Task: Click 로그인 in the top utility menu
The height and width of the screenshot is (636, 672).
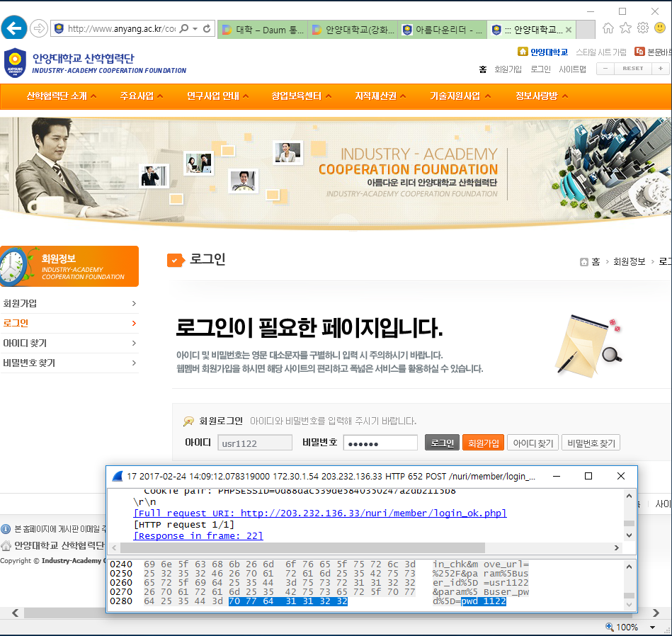Action: click(x=540, y=69)
